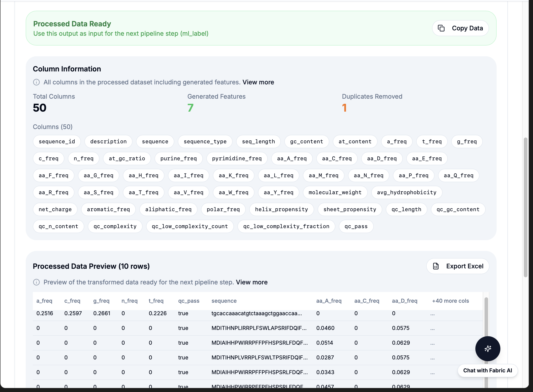The height and width of the screenshot is (392, 533).
Task: Select the purine_freq column chip
Action: coord(178,158)
